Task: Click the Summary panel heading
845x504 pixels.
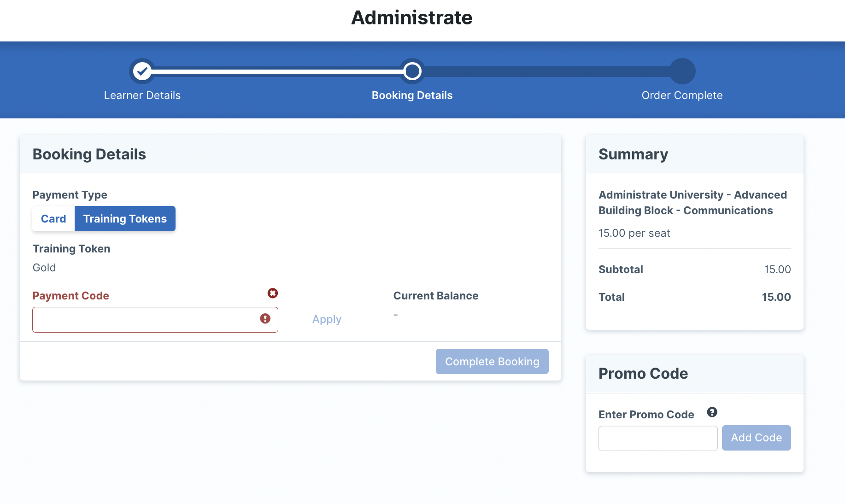Action: (634, 154)
